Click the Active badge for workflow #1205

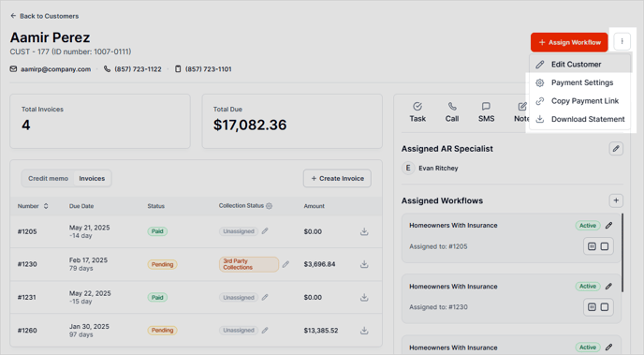588,225
